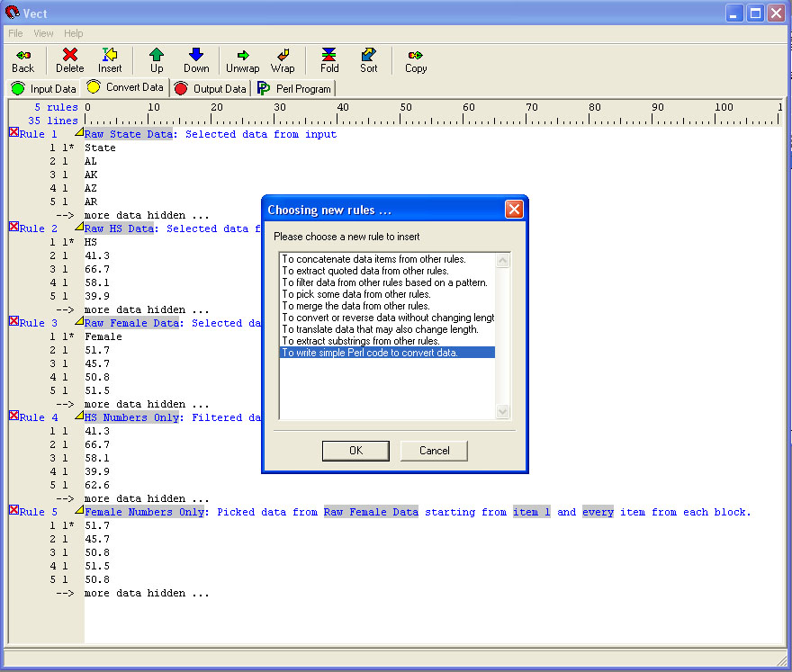The height and width of the screenshot is (672, 792).
Task: Open the File menu
Action: [x=15, y=33]
